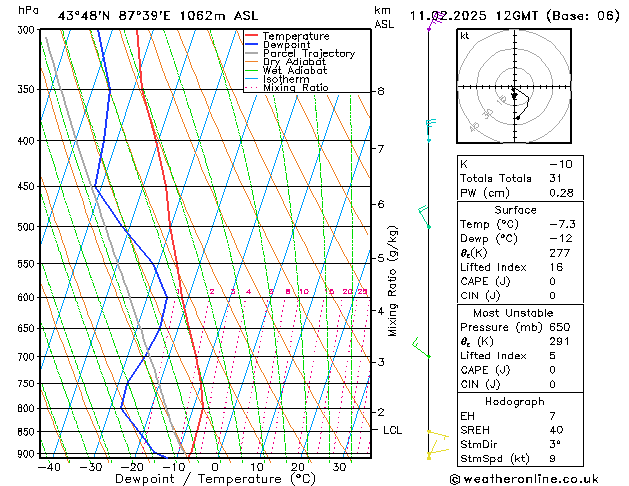Click the 'PW (cm)' value 0.28
Image resolution: width=629 pixels, height=486 pixels.
tap(561, 193)
